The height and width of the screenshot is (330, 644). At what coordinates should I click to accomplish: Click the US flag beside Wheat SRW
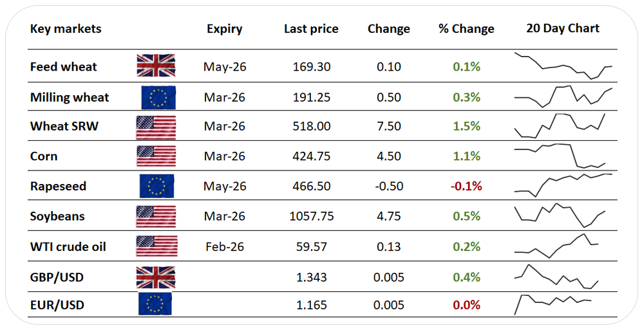coord(156,127)
